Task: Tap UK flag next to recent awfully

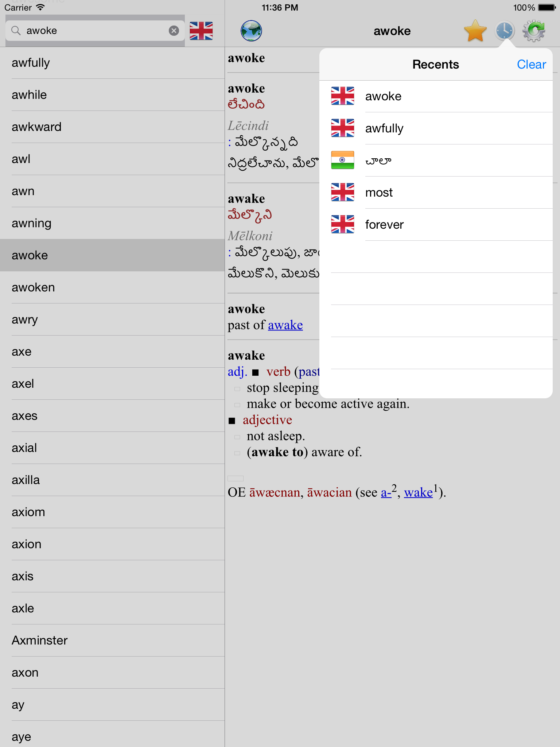Action: (x=342, y=128)
